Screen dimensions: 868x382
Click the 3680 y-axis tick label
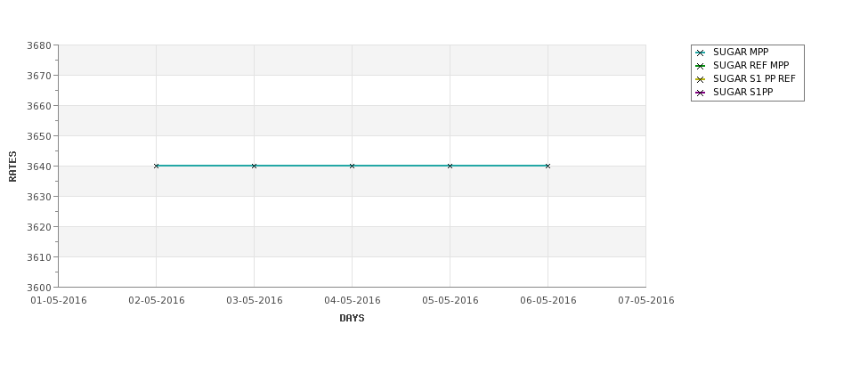pos(39,45)
